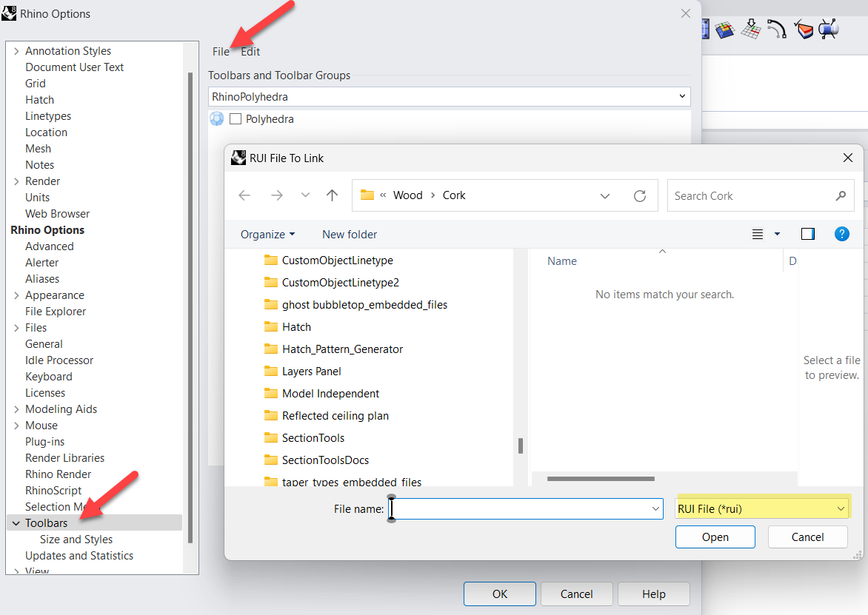The height and width of the screenshot is (615, 868).
Task: Click the folder icon in the address bar
Action: coord(367,195)
